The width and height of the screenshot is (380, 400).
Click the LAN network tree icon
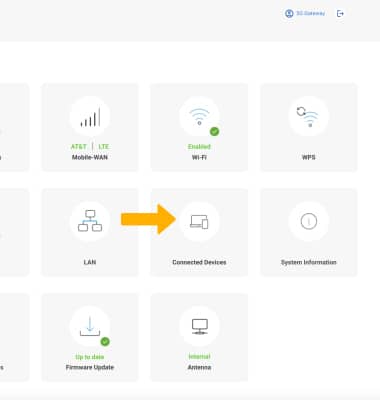pos(90,221)
